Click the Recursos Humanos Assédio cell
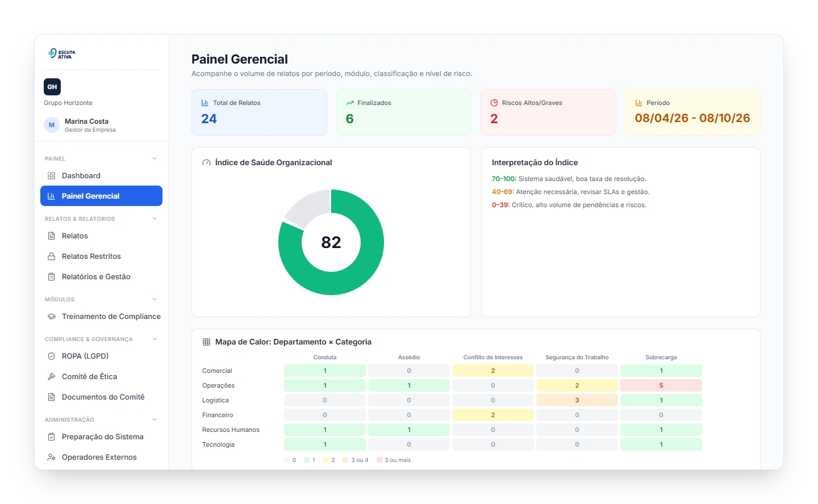 point(409,430)
